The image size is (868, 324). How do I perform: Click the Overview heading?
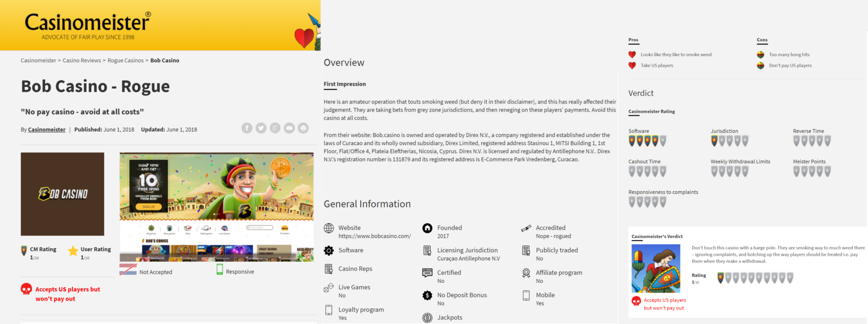tap(344, 63)
